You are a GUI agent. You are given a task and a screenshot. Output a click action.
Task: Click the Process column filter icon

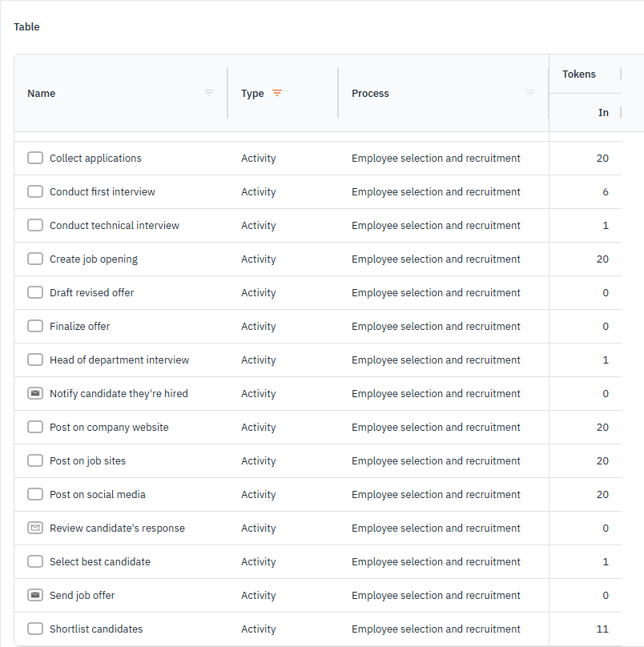point(529,93)
